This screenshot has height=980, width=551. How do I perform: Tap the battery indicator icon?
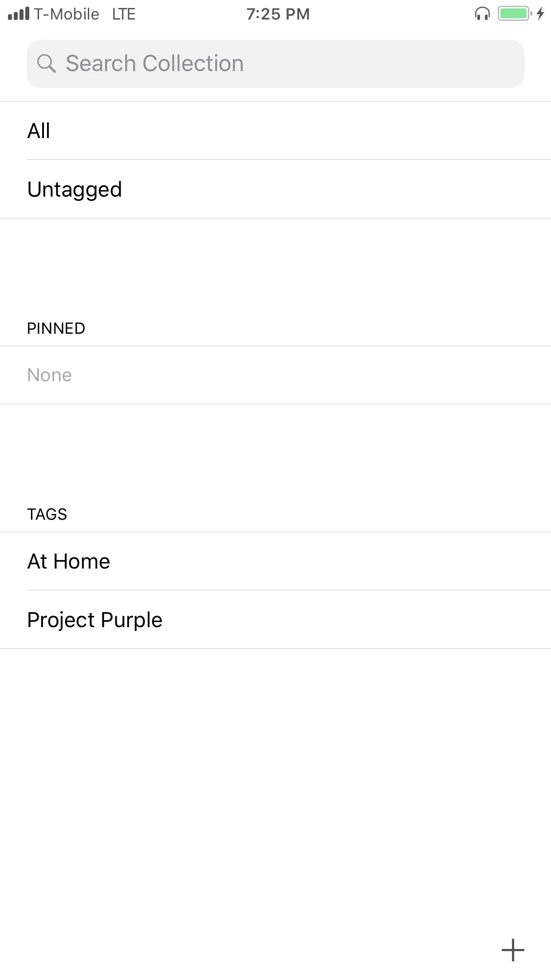click(x=515, y=14)
